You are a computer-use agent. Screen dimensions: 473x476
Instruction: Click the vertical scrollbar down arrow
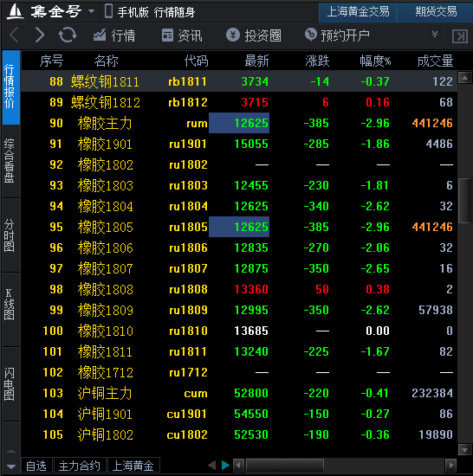point(465,449)
